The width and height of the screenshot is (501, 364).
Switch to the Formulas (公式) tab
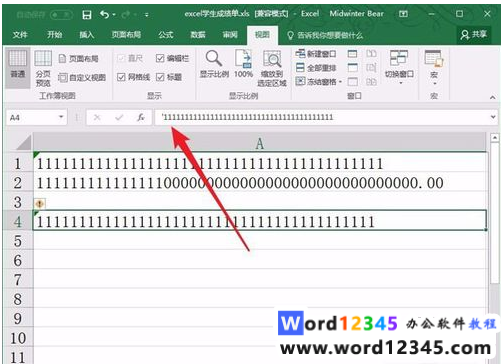pyautogui.click(x=166, y=35)
